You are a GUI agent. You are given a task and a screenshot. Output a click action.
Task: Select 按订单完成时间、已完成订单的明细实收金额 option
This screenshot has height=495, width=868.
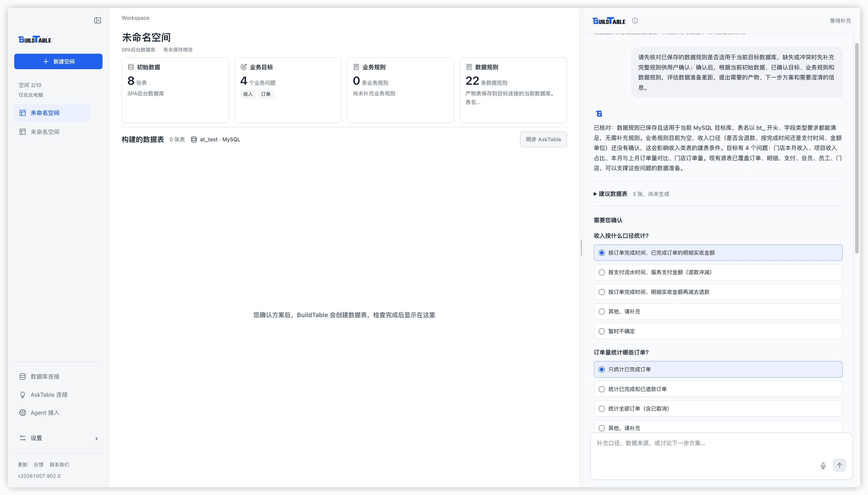[718, 253]
